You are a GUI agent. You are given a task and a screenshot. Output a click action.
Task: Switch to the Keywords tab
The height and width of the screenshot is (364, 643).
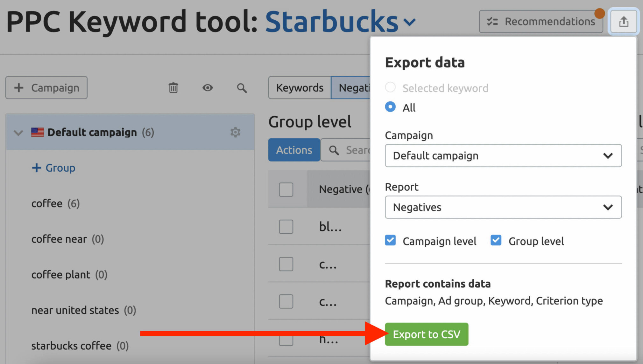click(299, 87)
